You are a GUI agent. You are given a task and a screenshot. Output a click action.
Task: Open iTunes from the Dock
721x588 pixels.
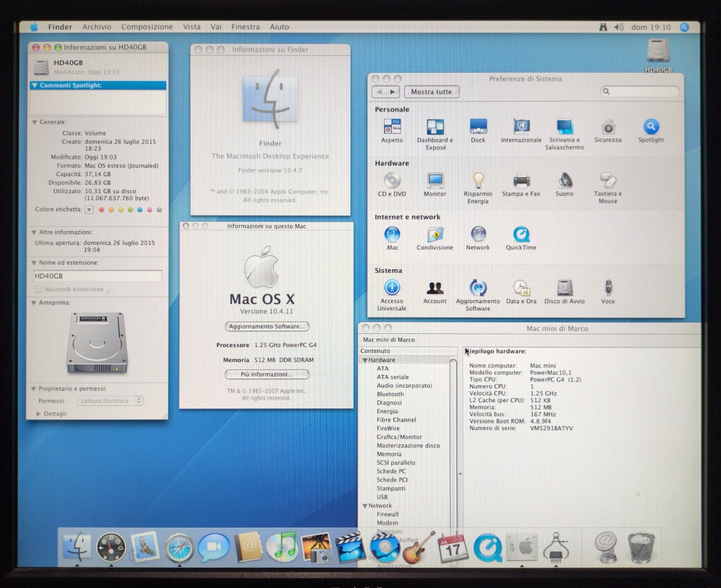[282, 547]
